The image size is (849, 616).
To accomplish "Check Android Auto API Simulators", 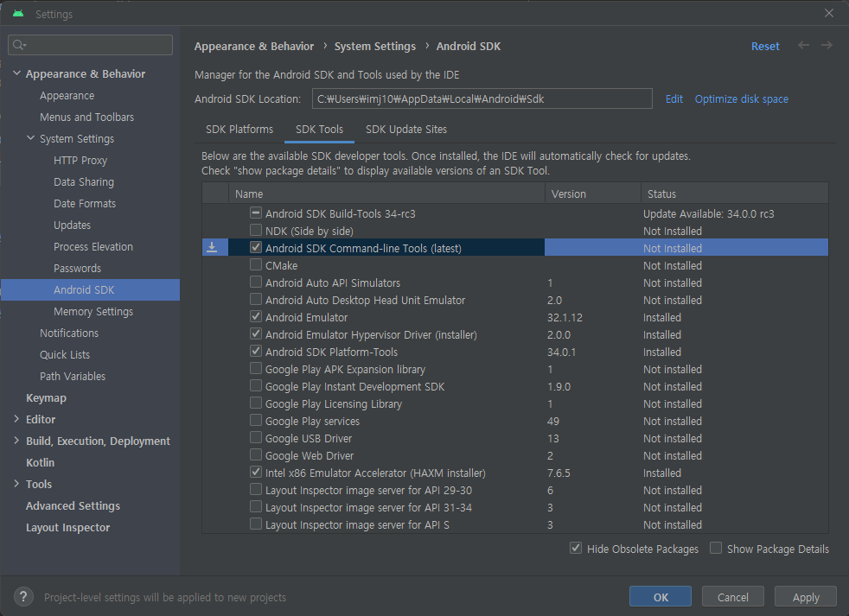I will pos(256,282).
